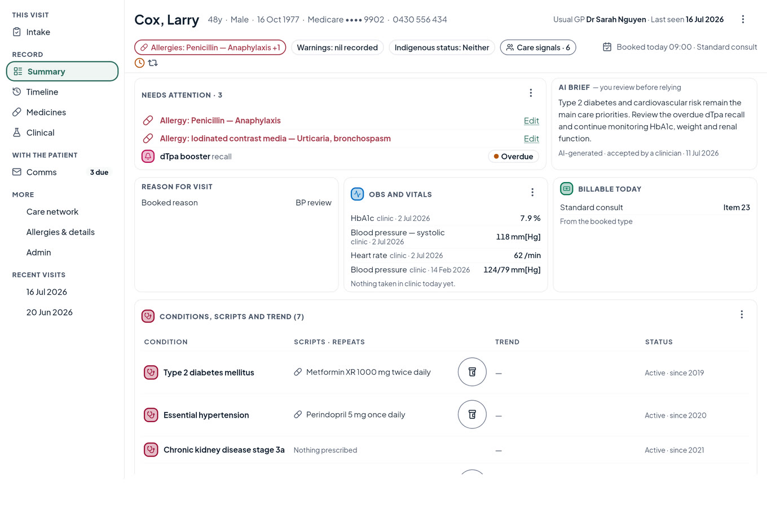The width and height of the screenshot is (767, 532).
Task: Open Care signals 6 chip
Action: (x=538, y=47)
